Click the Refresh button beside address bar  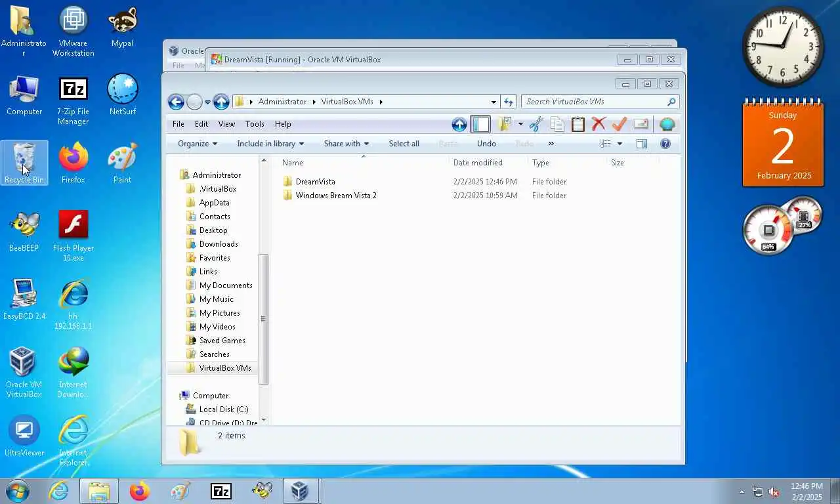point(508,102)
